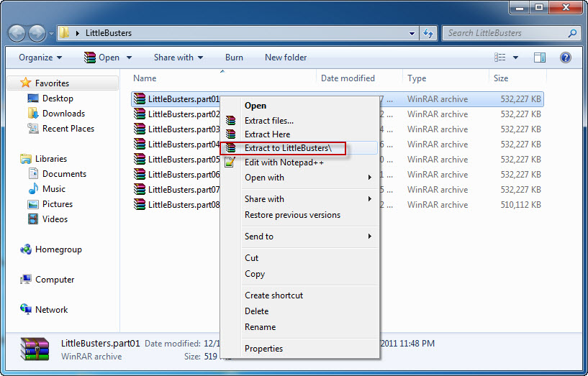Click the refresh button beside address bar
The width and height of the screenshot is (588, 376).
428,33
